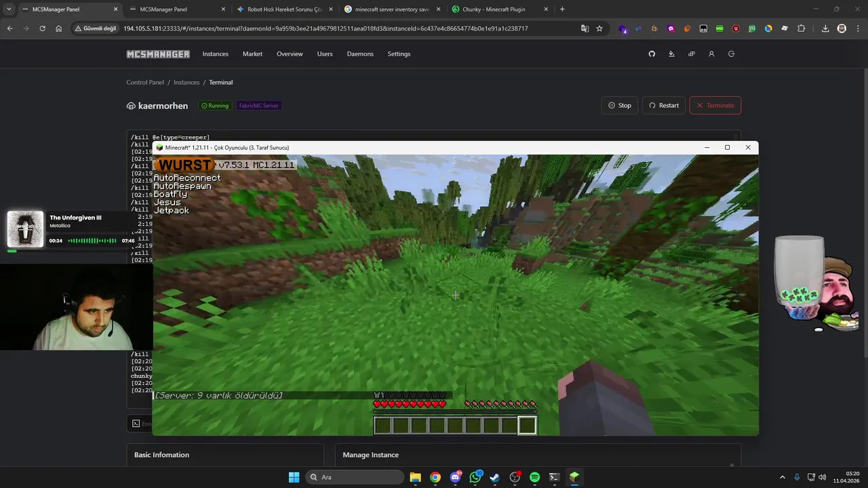Viewport: 868px width, 488px height.
Task: Click the Windows taskbar search box
Action: point(354,477)
